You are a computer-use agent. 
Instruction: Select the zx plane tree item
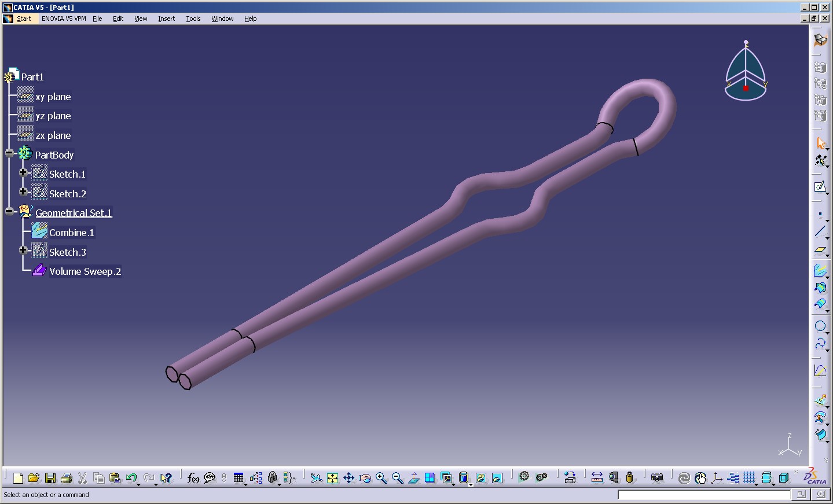coord(53,135)
